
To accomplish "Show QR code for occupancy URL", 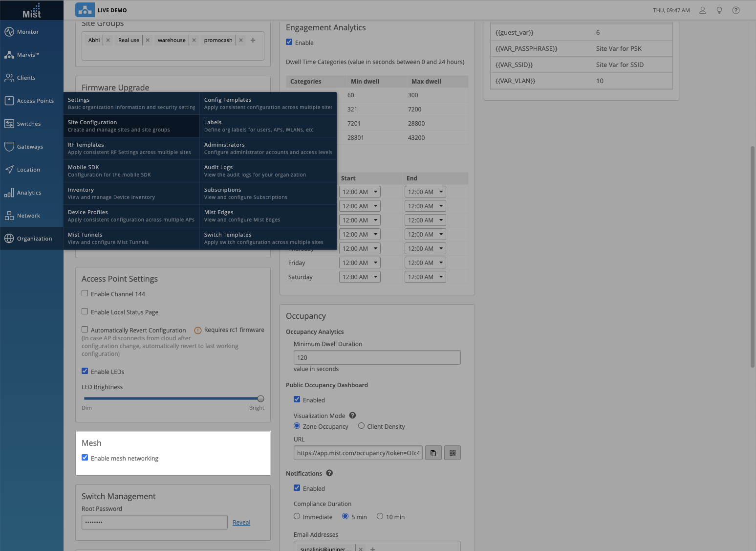I will coord(453,453).
